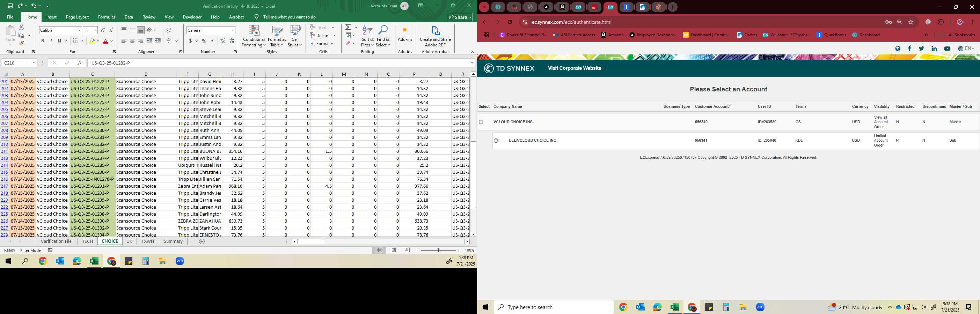Open the Chrome extensions puzzle icon
Viewport: 980px width, 314px height.
(x=941, y=22)
